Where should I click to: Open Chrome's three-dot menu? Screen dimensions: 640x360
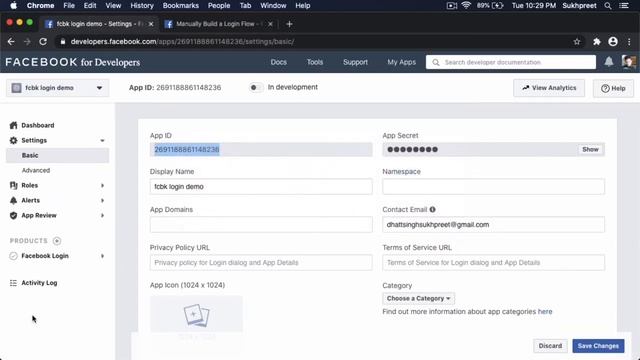pyautogui.click(x=629, y=42)
